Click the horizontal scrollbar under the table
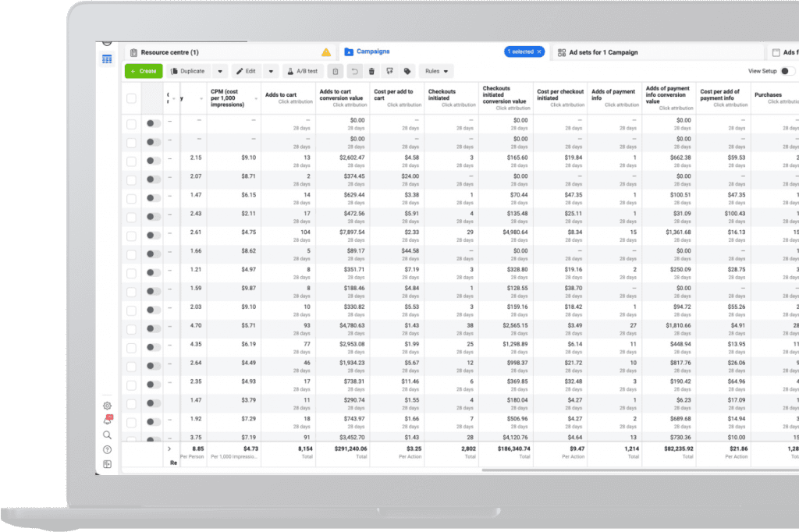799x532 pixels. pyautogui.click(x=640, y=470)
